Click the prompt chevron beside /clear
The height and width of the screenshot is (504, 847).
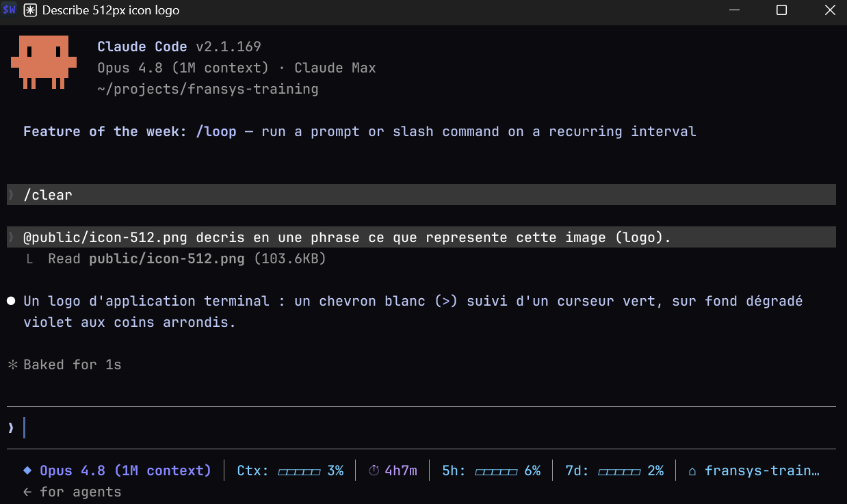11,195
